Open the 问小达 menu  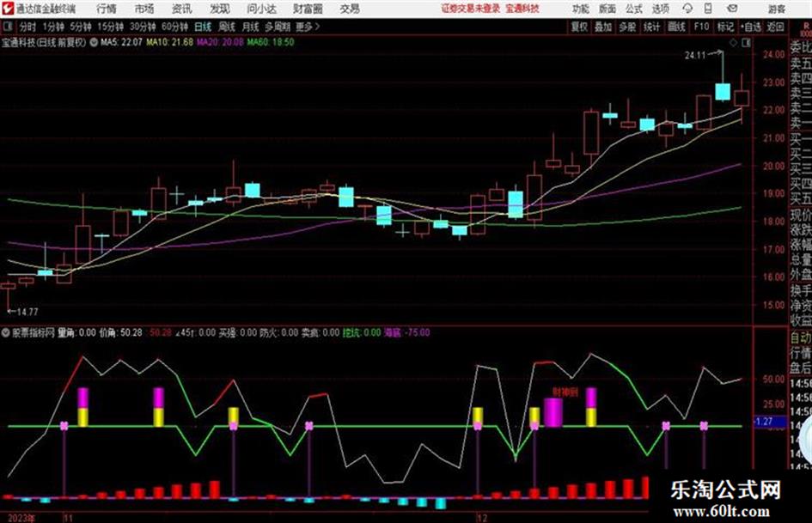(x=261, y=9)
